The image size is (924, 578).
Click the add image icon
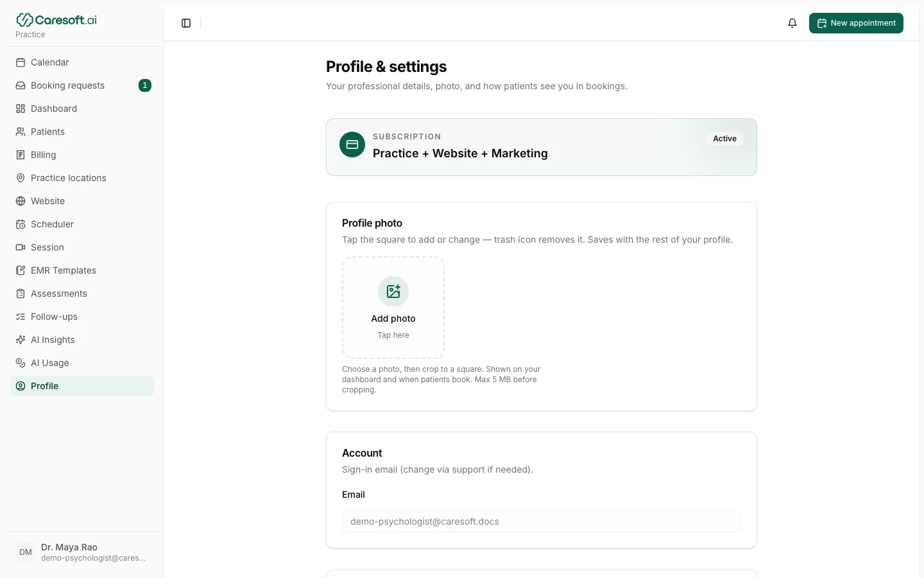coord(393,292)
